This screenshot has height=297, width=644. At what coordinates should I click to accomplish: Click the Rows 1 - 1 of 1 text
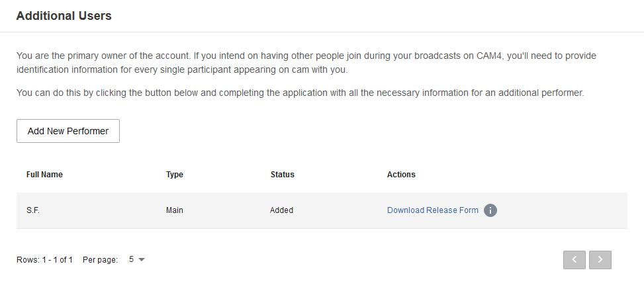[x=44, y=260]
